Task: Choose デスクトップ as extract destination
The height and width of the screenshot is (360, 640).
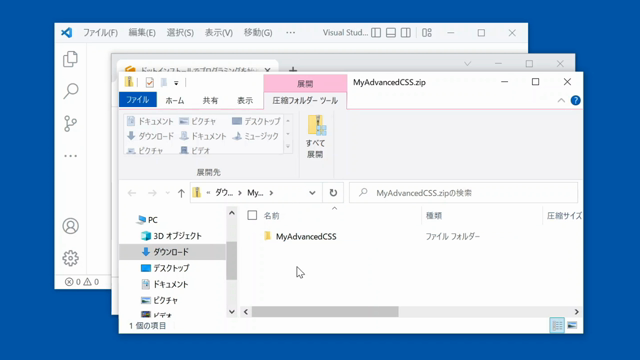Action: tap(256, 121)
